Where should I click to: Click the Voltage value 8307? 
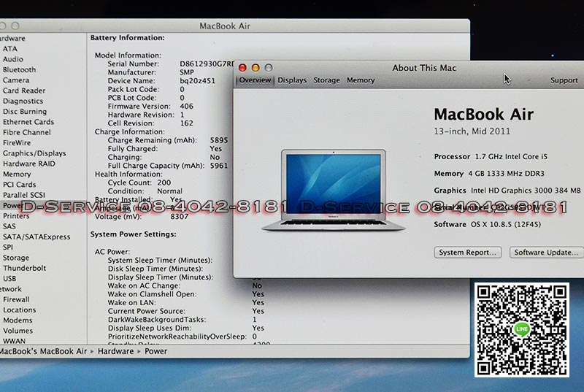click(179, 216)
